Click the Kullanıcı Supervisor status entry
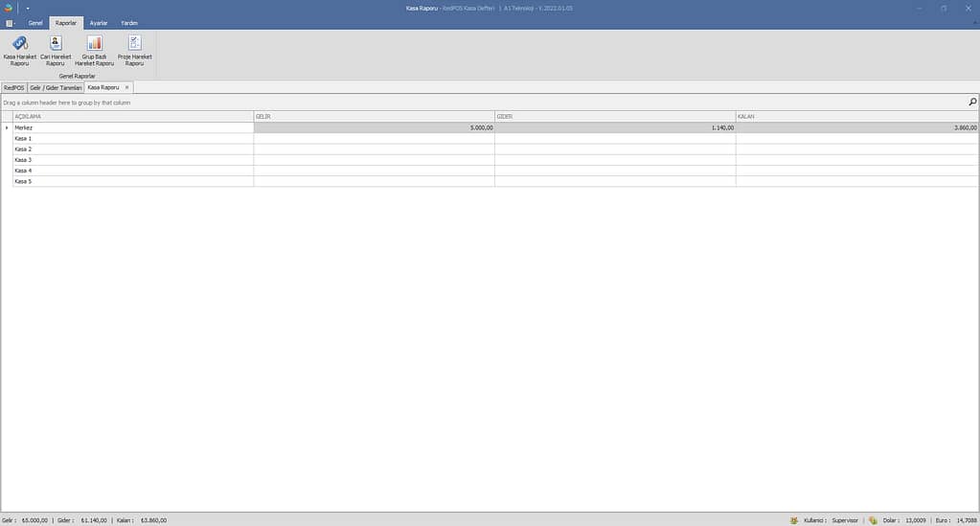Image resolution: width=980 pixels, height=526 pixels. point(831,520)
